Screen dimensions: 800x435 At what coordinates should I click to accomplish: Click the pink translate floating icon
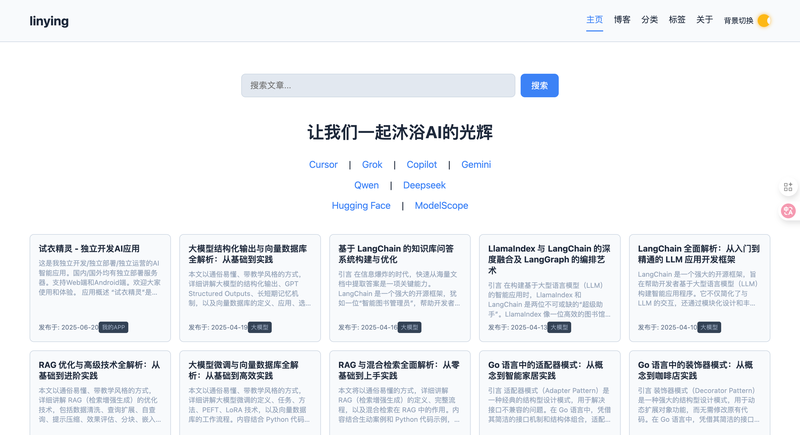click(x=788, y=211)
